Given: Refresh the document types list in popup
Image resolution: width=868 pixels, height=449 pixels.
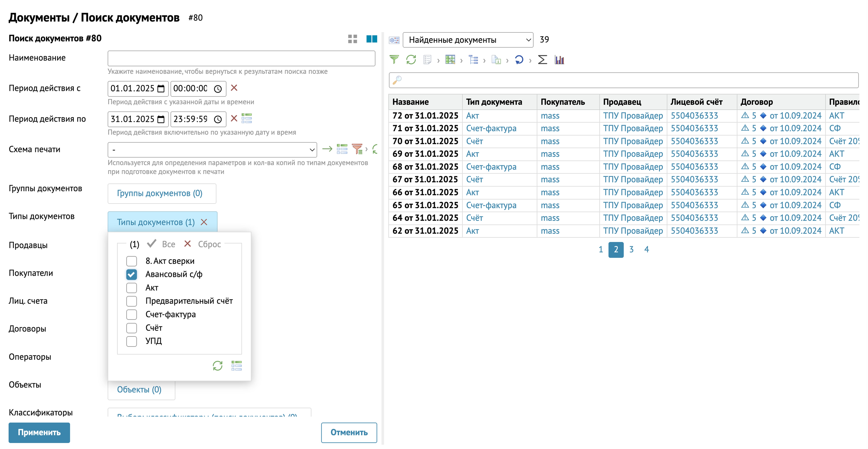Looking at the screenshot, I should 218,366.
